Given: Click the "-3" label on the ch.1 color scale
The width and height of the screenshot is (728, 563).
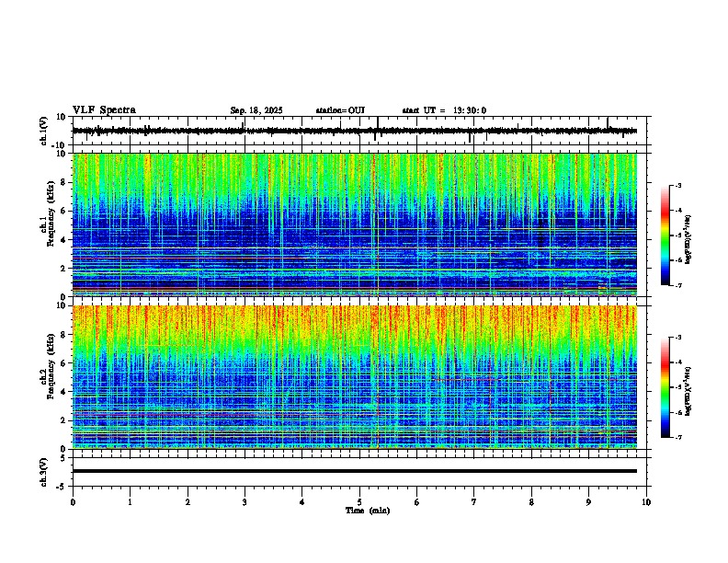Looking at the screenshot, I should point(678,186).
